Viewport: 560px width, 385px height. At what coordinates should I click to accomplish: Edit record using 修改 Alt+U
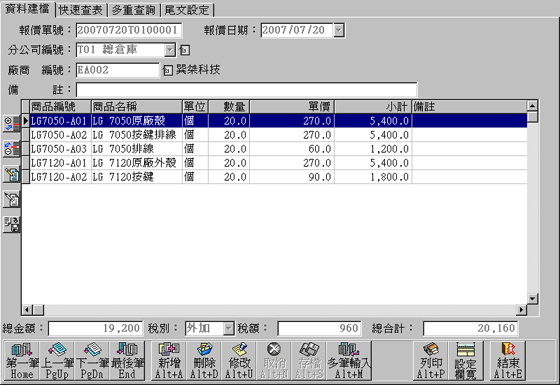(x=239, y=361)
